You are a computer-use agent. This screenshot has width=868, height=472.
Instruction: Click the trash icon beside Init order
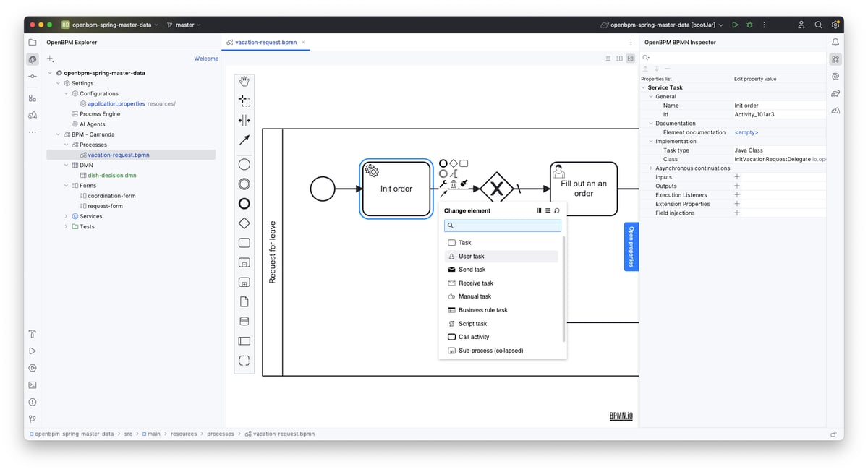pyautogui.click(x=454, y=184)
